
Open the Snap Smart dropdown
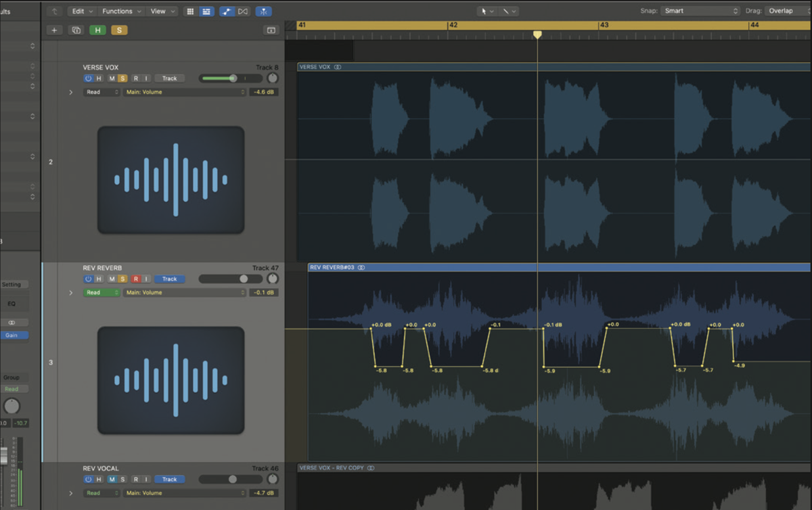(x=700, y=11)
